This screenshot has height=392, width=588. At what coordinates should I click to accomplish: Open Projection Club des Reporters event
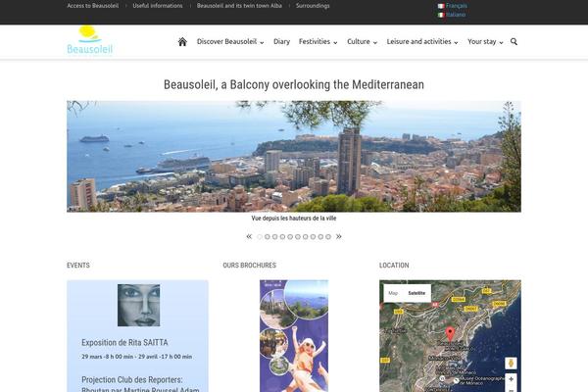140,384
